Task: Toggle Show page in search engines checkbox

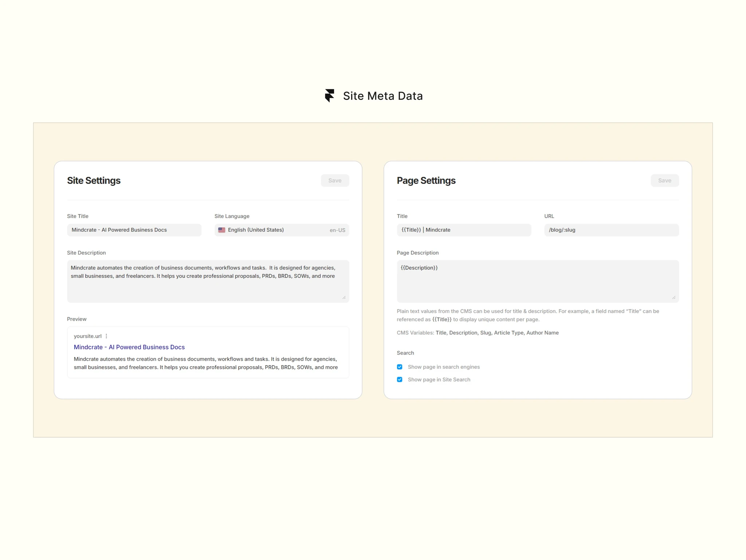Action: [400, 367]
